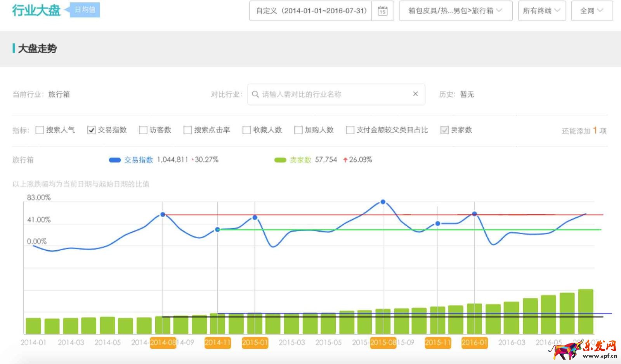Click the magnifier icon in 对比行业 search box

point(255,94)
